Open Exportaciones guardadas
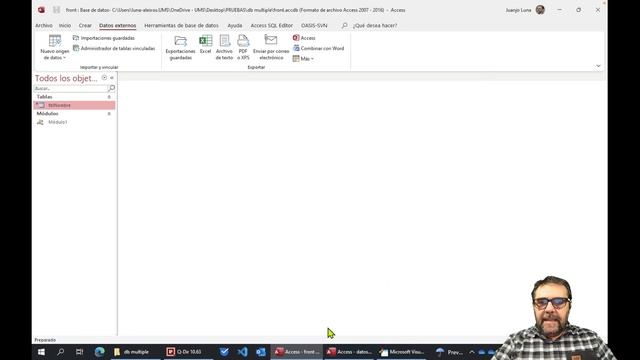Viewport: 640px width, 360px height. [180, 47]
